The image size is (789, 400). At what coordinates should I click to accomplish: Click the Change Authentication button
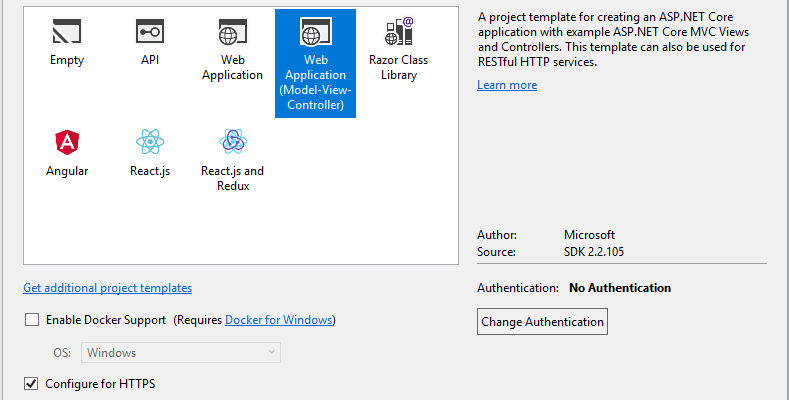point(542,322)
